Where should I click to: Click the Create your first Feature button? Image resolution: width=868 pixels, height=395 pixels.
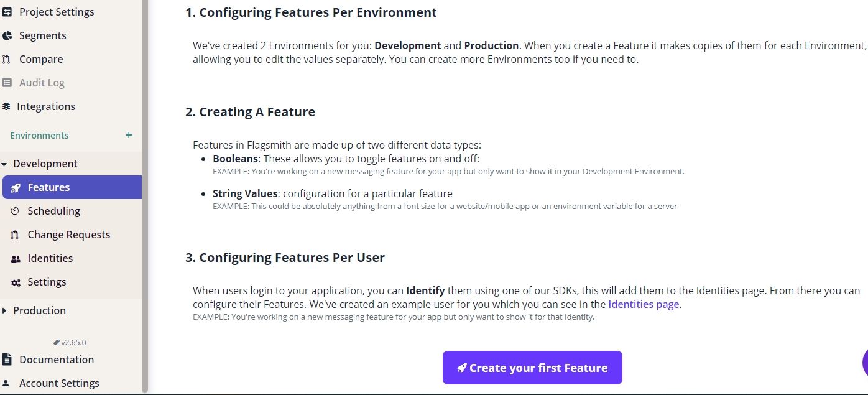[x=532, y=367]
